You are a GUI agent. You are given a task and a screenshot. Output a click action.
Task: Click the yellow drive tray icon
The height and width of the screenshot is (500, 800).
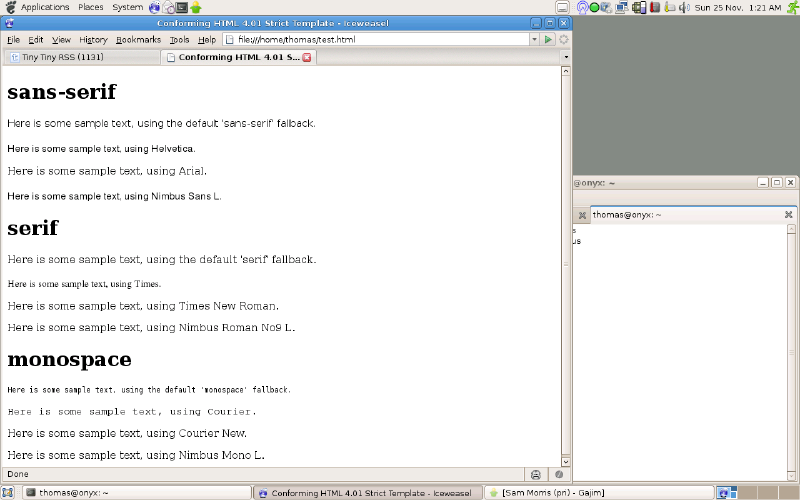click(x=670, y=7)
